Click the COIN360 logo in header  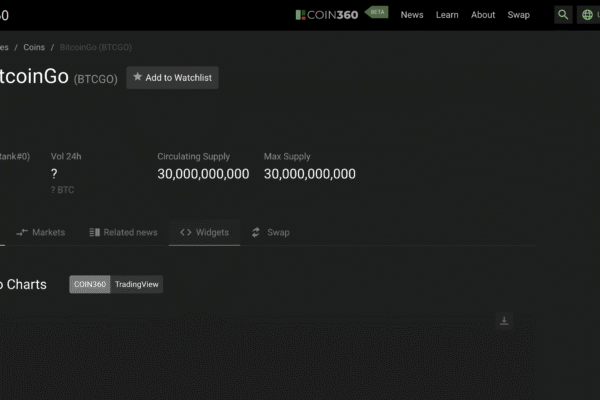(x=327, y=15)
